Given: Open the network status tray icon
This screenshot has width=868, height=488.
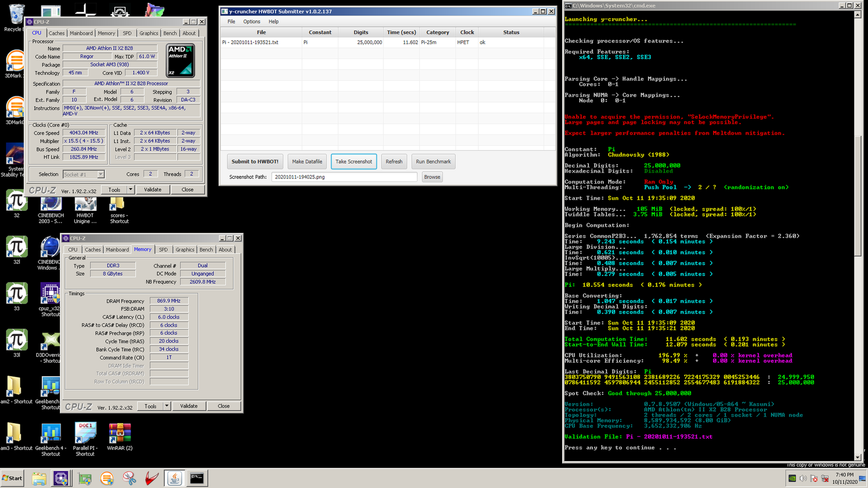Looking at the screenshot, I should [825, 479].
